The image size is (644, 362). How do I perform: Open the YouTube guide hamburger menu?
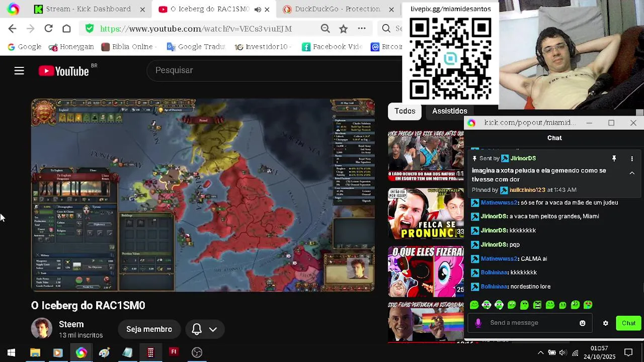(19, 71)
